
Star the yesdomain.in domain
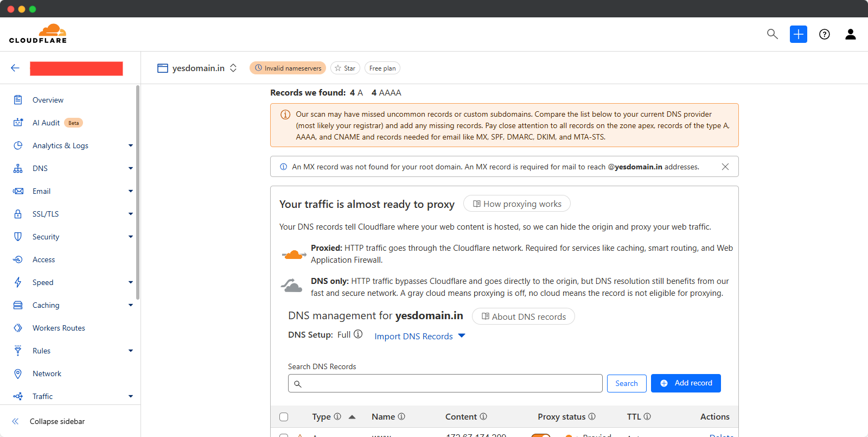click(x=345, y=68)
